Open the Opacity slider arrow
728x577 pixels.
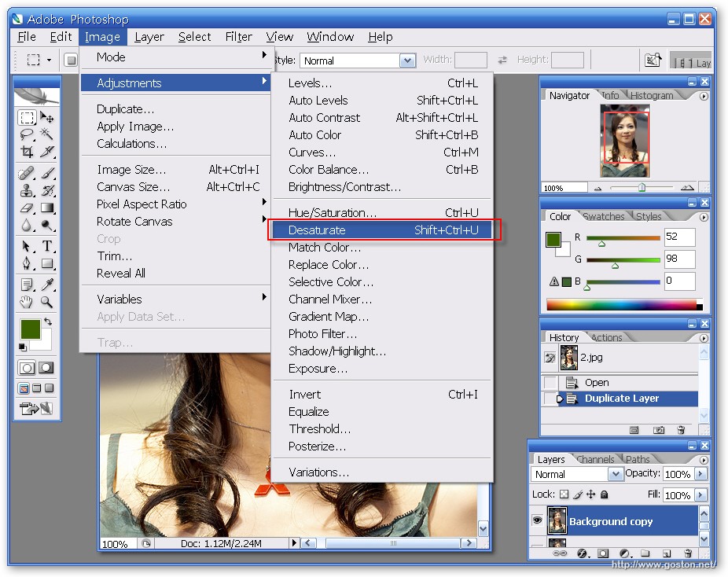(x=701, y=474)
